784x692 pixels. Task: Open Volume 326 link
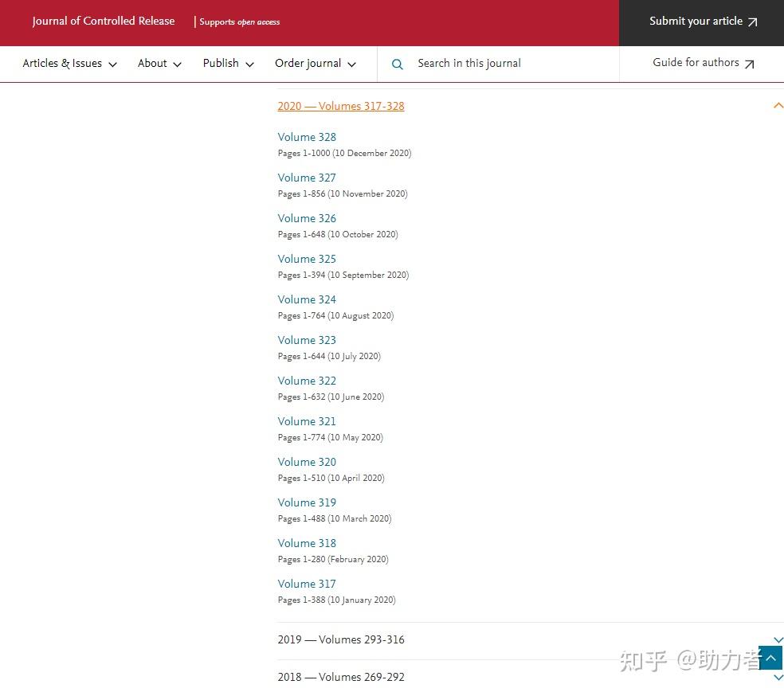307,218
